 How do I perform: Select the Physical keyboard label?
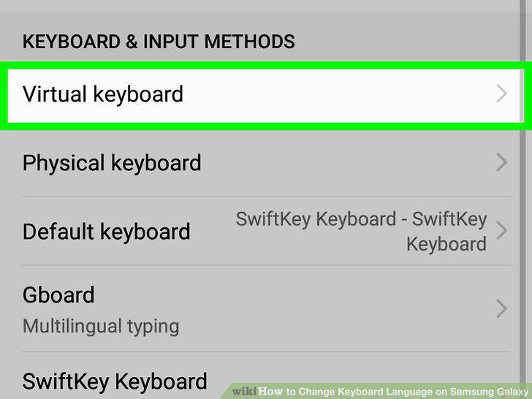112,163
